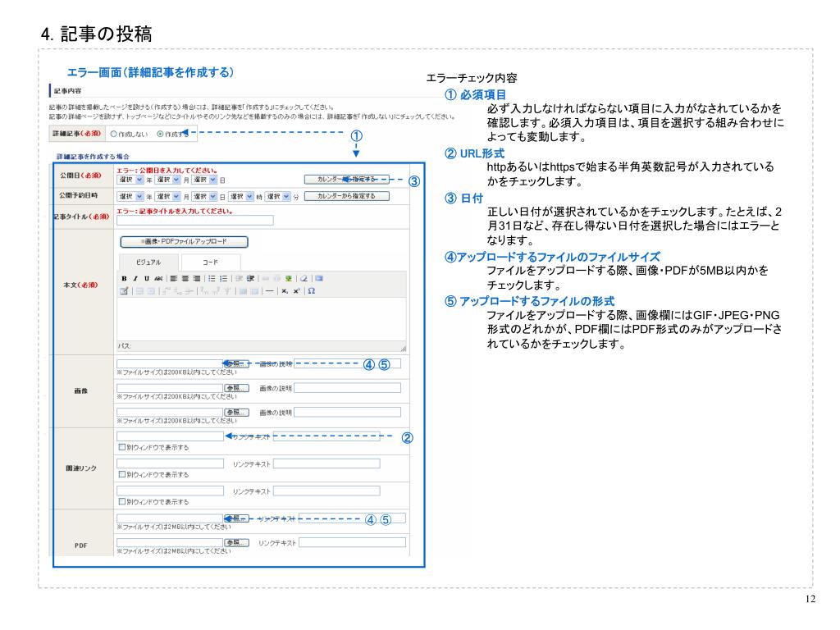Click 参照 button in the second PDF row
Image resolution: width=840 pixels, height=630 pixels.
[236, 543]
